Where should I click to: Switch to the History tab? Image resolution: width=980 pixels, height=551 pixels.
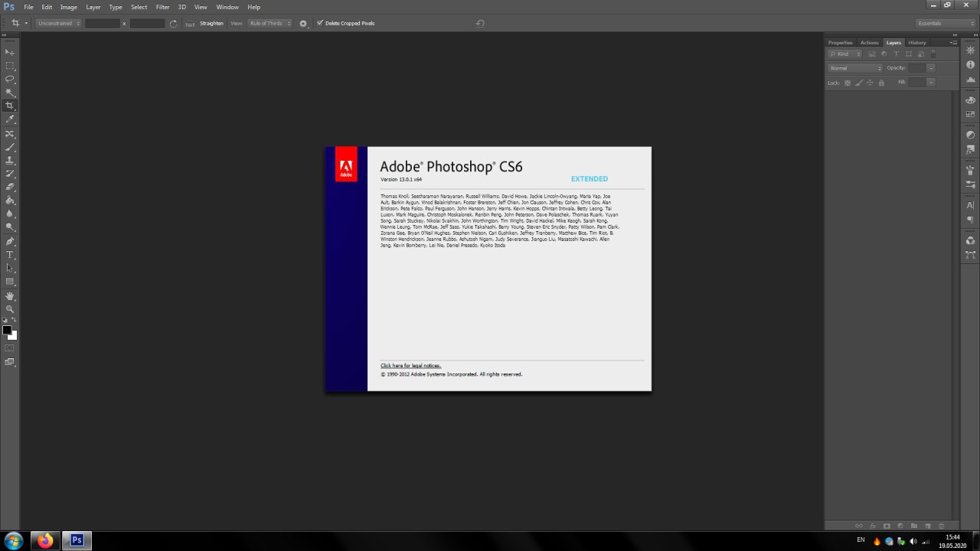pos(917,43)
